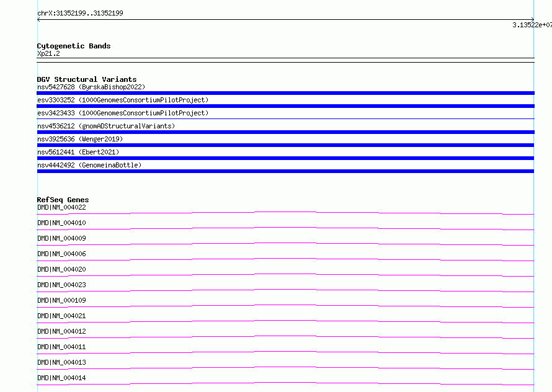
Task: Click the DMD|NM_004020 transcript label
Action: (61, 269)
